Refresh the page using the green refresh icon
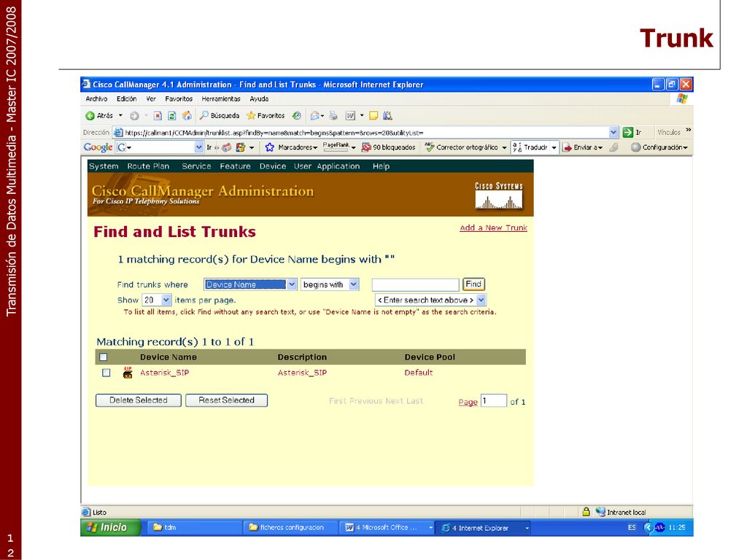Viewport: 747px width, 560px height. coord(172,116)
